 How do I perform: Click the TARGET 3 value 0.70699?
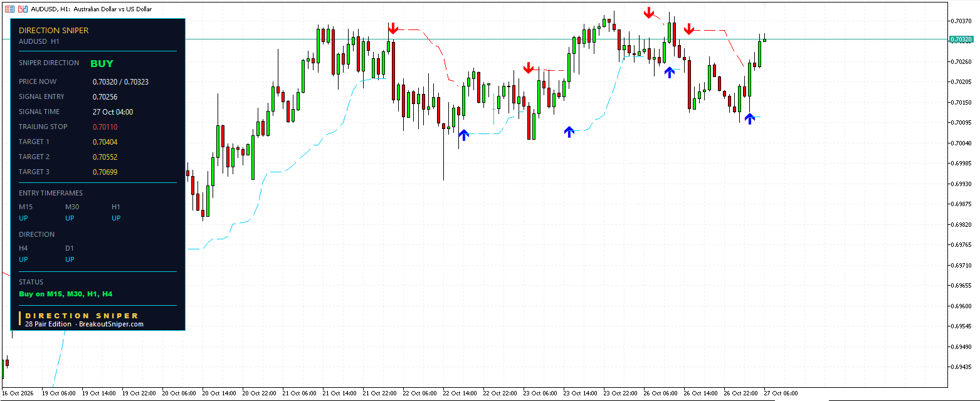click(x=105, y=172)
